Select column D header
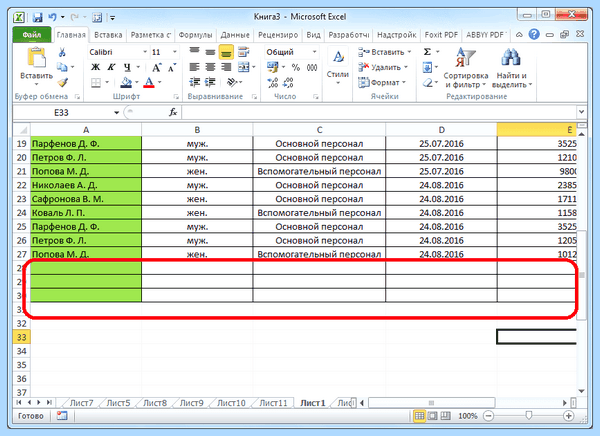The width and height of the screenshot is (600, 436). pyautogui.click(x=441, y=130)
